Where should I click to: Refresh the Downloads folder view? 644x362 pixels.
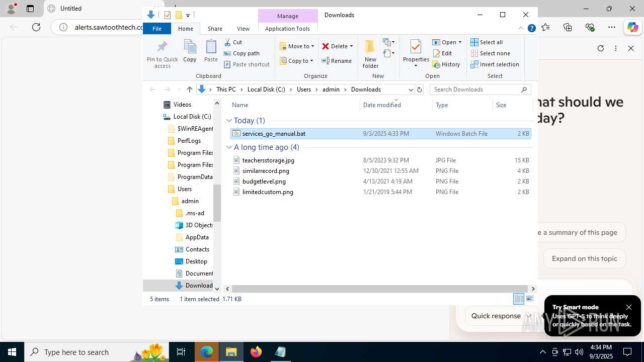click(420, 89)
